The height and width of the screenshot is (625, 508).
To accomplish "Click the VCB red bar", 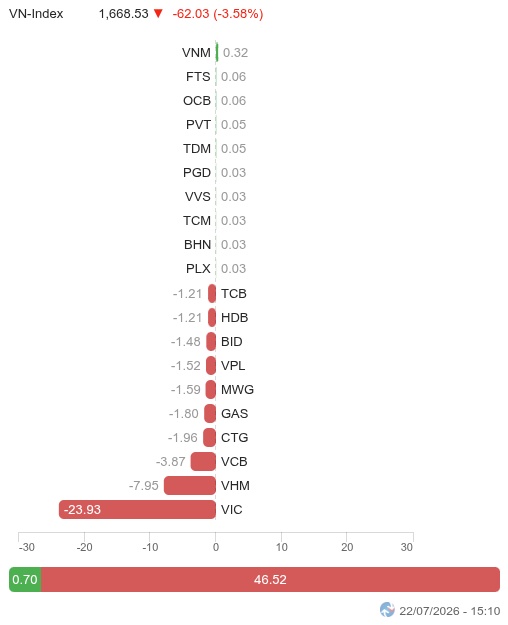I will click(x=203, y=462).
